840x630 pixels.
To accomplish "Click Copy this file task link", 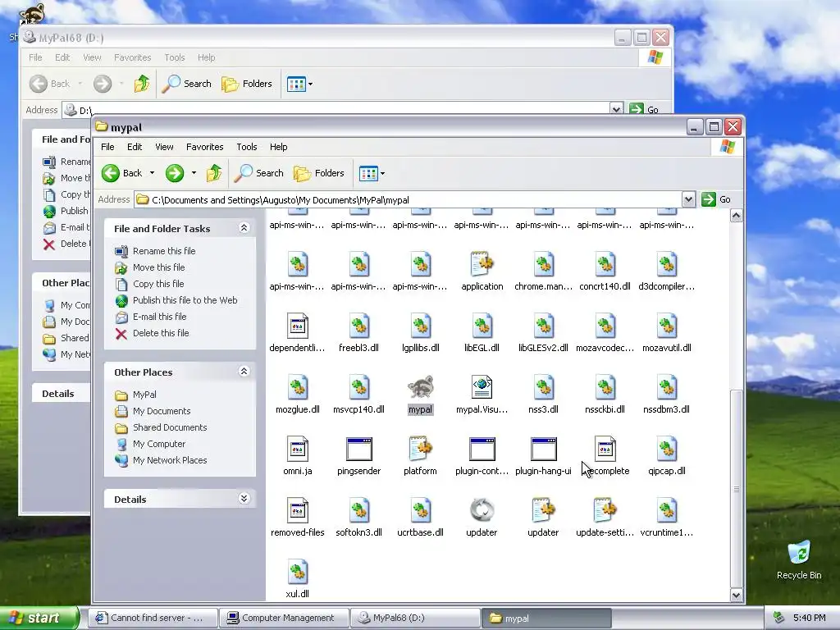I will 158,284.
